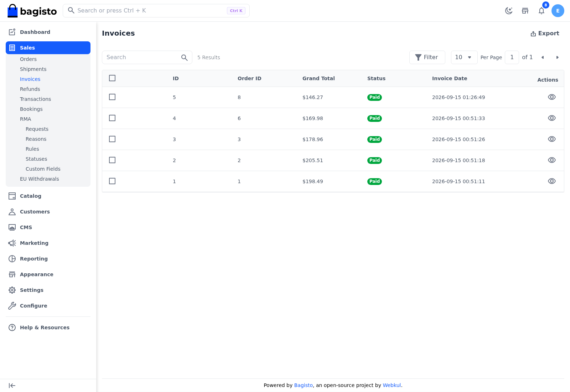Select checkbox for invoice ID 5
The height and width of the screenshot is (392, 570).
[112, 97]
